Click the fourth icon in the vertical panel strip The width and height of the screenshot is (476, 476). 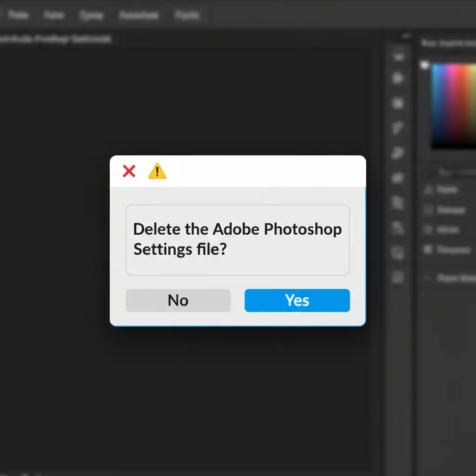[398, 127]
